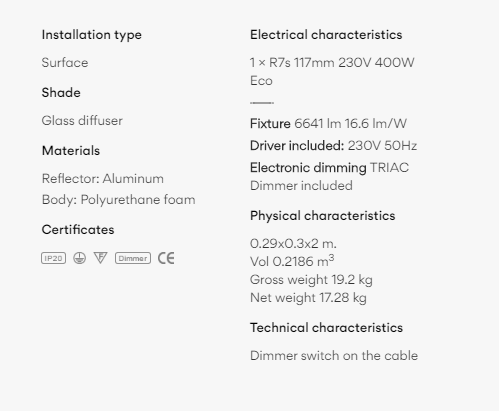Click Reflector: Aluminum line
499x411 pixels.
(x=103, y=179)
